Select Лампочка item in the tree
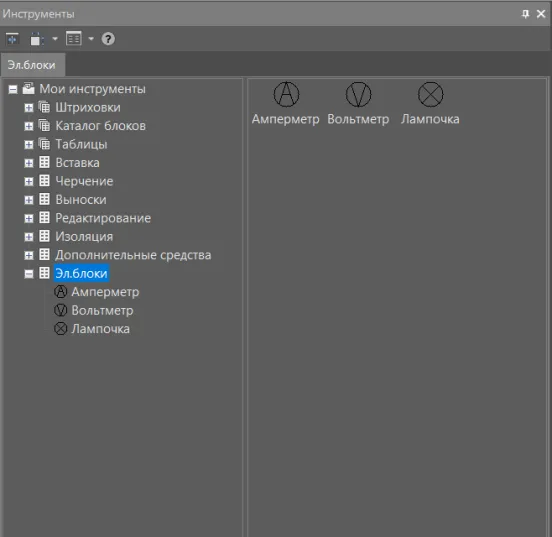The height and width of the screenshot is (537, 552). click(101, 329)
